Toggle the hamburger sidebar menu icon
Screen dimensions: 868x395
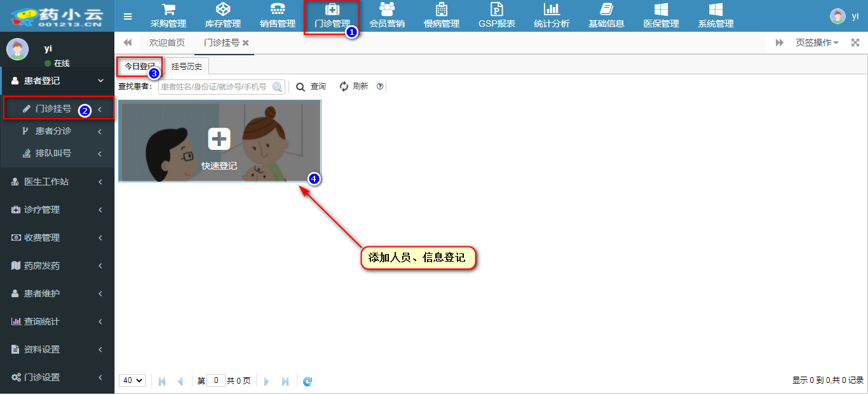[x=128, y=17]
